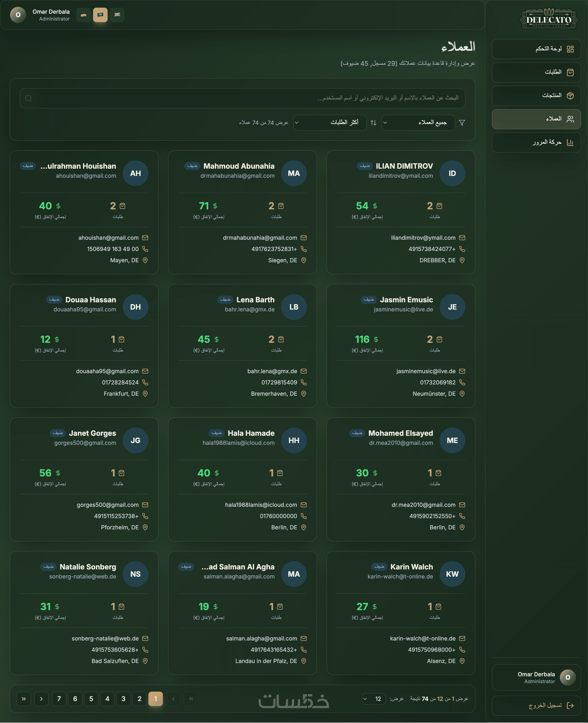Click the sort direction arrows icon
The image size is (588, 723).
click(x=373, y=123)
